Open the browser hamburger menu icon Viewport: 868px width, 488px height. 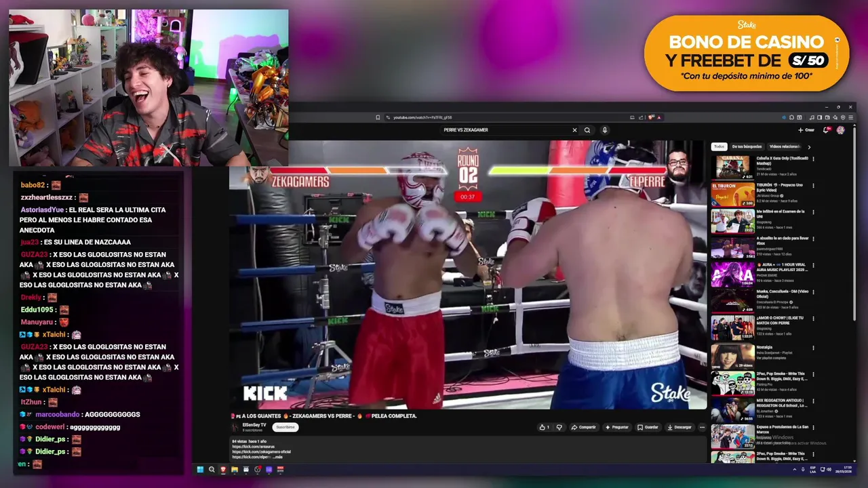pyautogui.click(x=850, y=117)
